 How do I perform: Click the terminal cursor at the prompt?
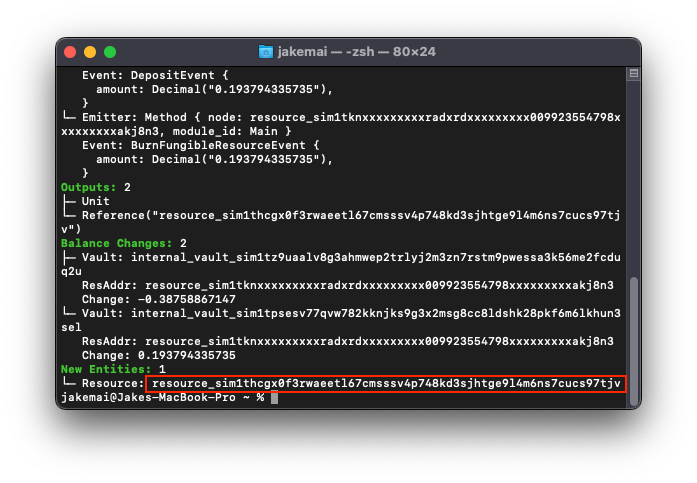click(274, 398)
